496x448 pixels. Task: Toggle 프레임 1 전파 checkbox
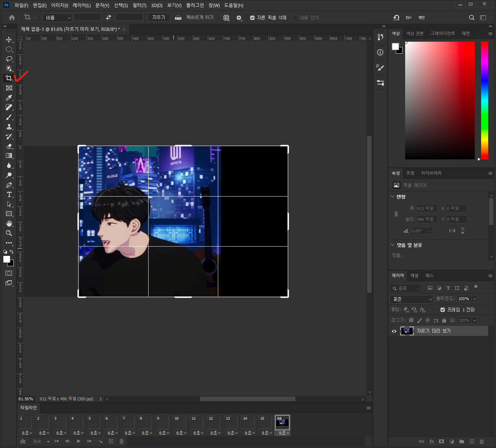click(x=442, y=309)
